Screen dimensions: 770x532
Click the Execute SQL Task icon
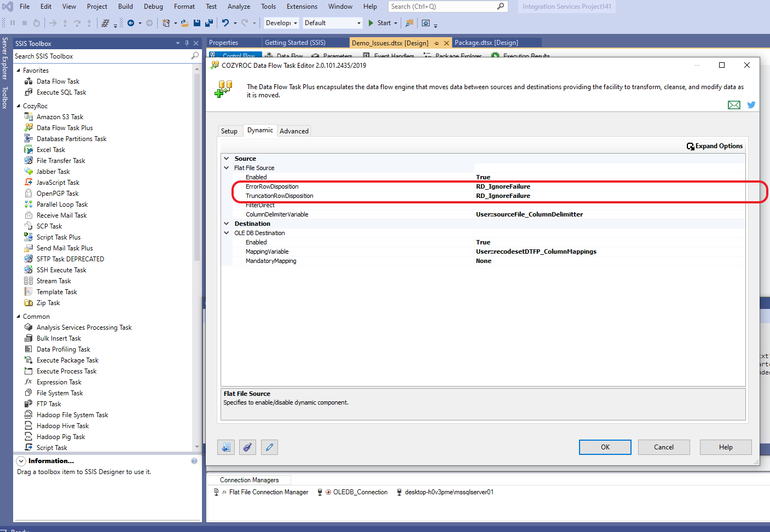point(28,92)
